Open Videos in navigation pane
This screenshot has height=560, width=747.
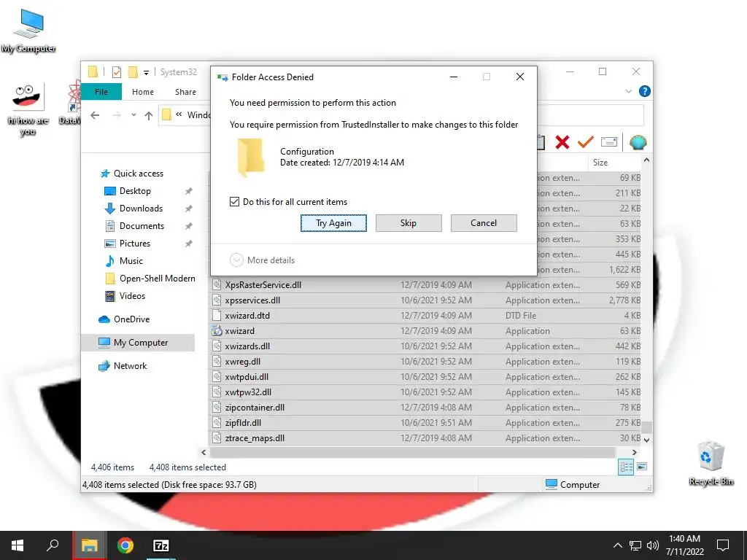(132, 296)
